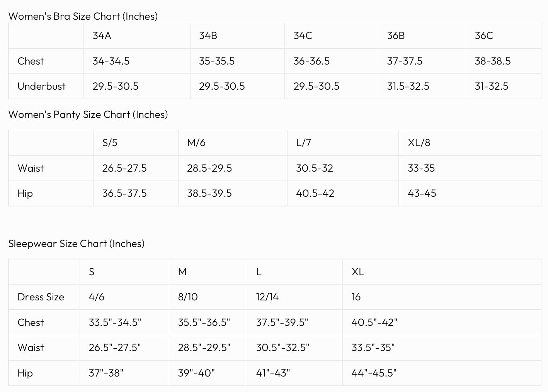Select the 34A bra size column header
The height and width of the screenshot is (392, 548).
pyautogui.click(x=102, y=36)
